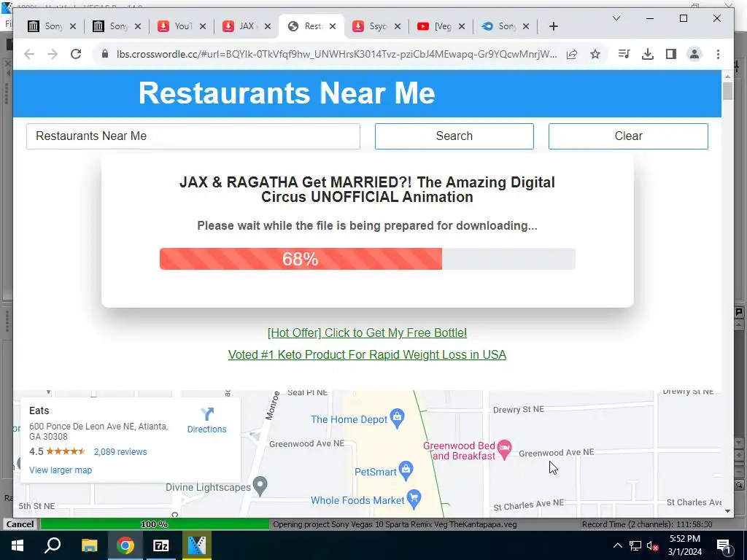Open the 2,089 reviews link
This screenshot has height=560, width=747.
point(120,452)
